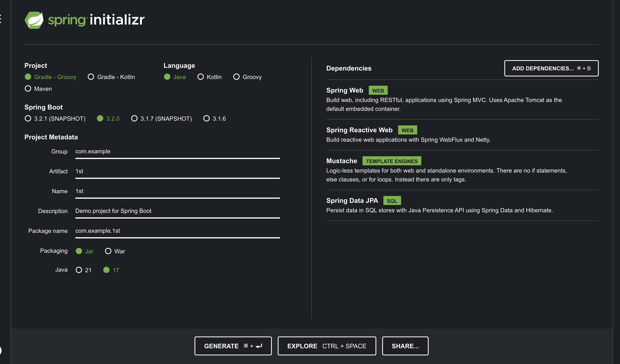Click the Spring leaf logo icon

tap(34, 20)
